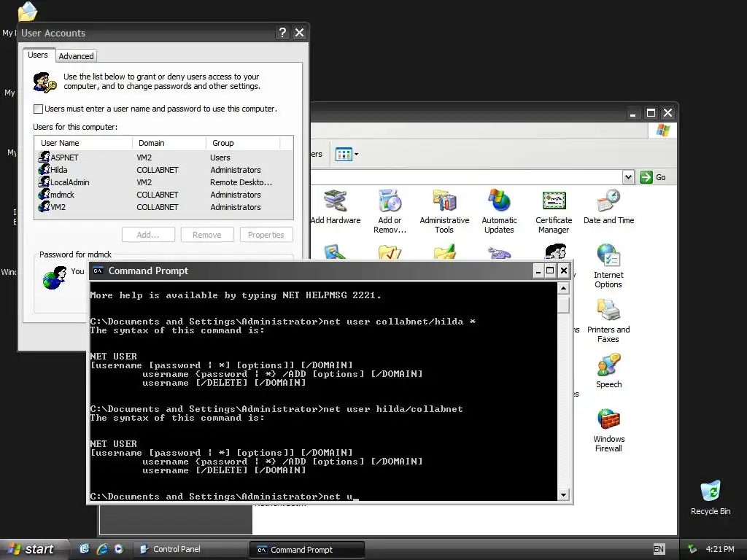Image resolution: width=747 pixels, height=560 pixels.
Task: Sort by Group column header
Action: pos(243,143)
